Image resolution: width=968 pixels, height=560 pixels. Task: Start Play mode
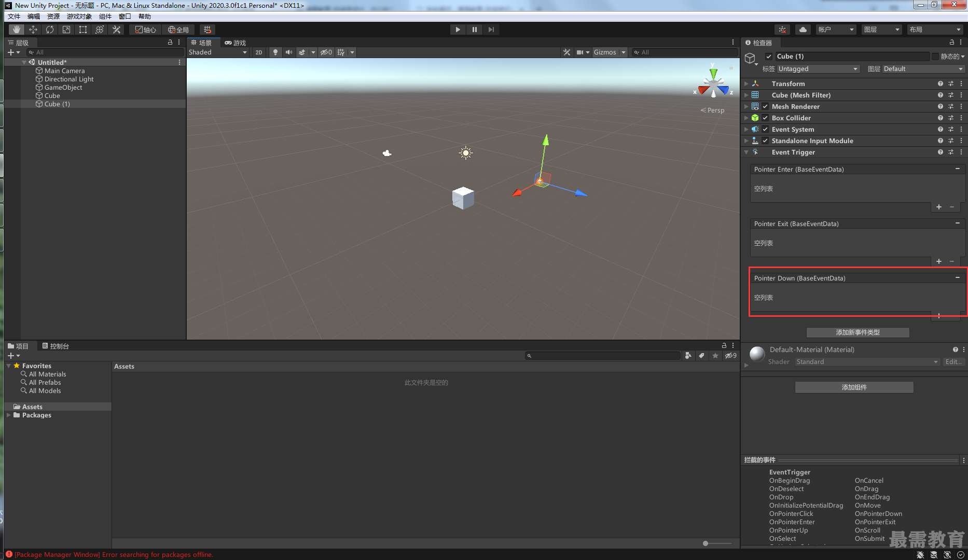coord(458,30)
